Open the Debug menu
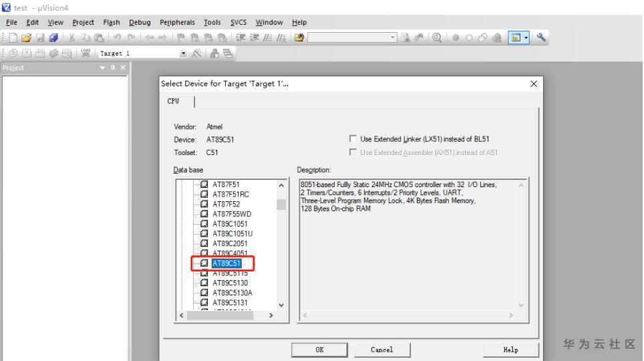This screenshot has height=361, width=644. (140, 22)
